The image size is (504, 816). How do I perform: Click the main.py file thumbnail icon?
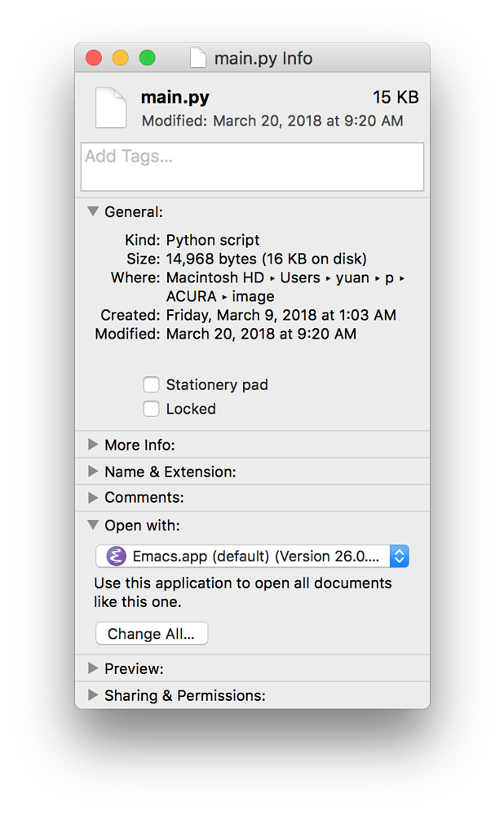click(x=110, y=107)
